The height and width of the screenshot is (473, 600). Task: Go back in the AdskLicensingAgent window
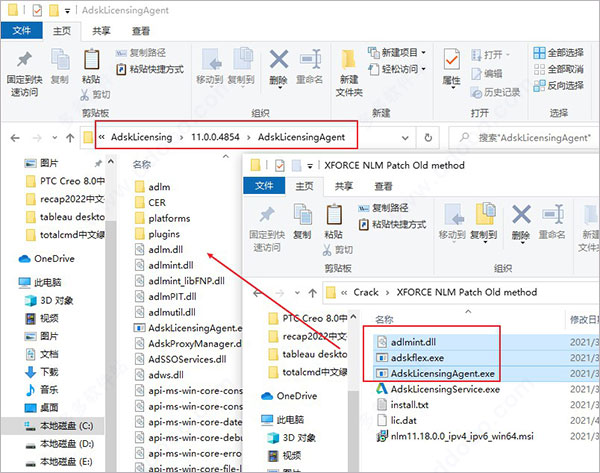(15, 138)
